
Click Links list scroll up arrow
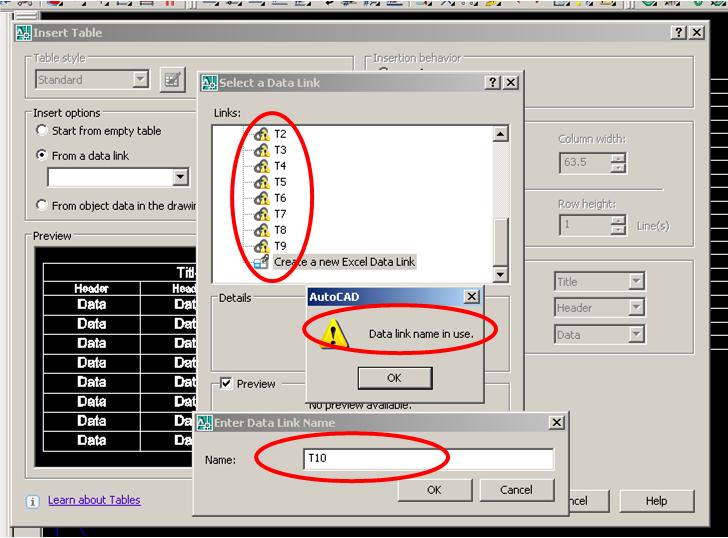click(500, 135)
